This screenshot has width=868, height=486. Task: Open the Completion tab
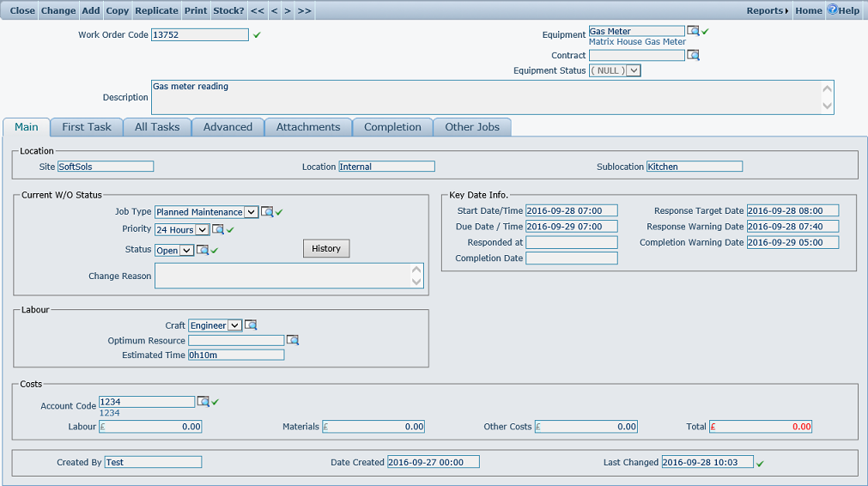[392, 127]
